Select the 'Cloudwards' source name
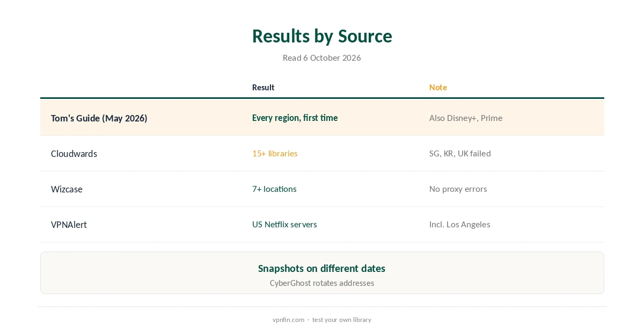The width and height of the screenshot is (644, 330). coord(74,153)
